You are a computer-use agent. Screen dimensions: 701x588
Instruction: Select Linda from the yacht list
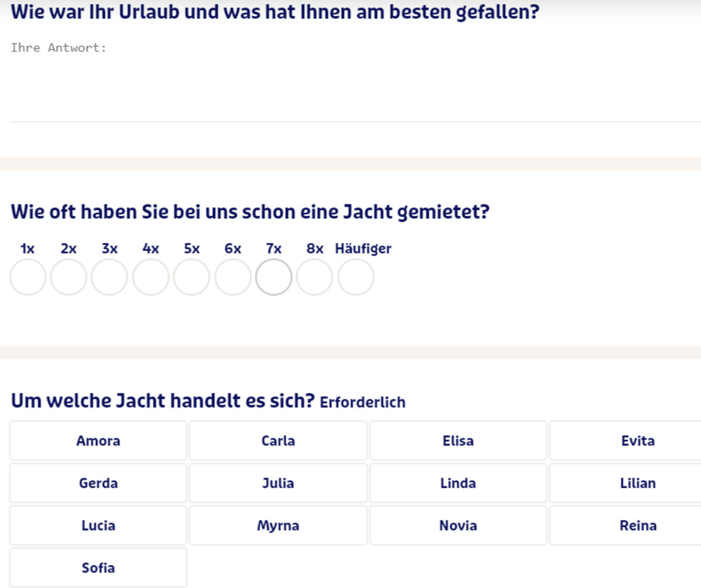(458, 483)
